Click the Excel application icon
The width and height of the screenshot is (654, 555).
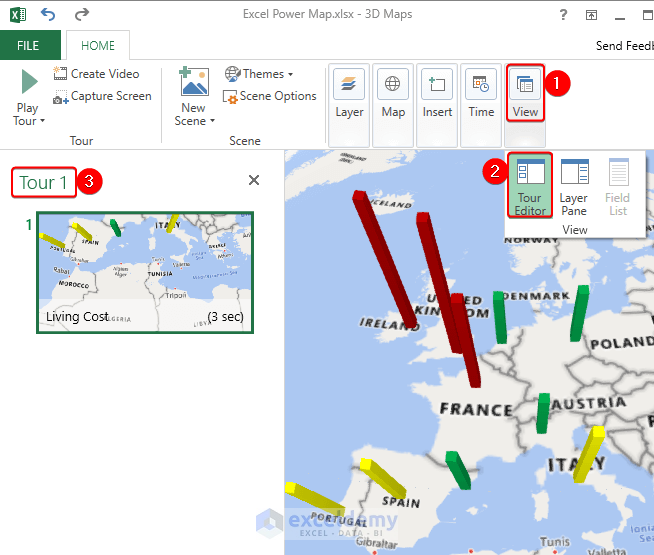[18, 15]
